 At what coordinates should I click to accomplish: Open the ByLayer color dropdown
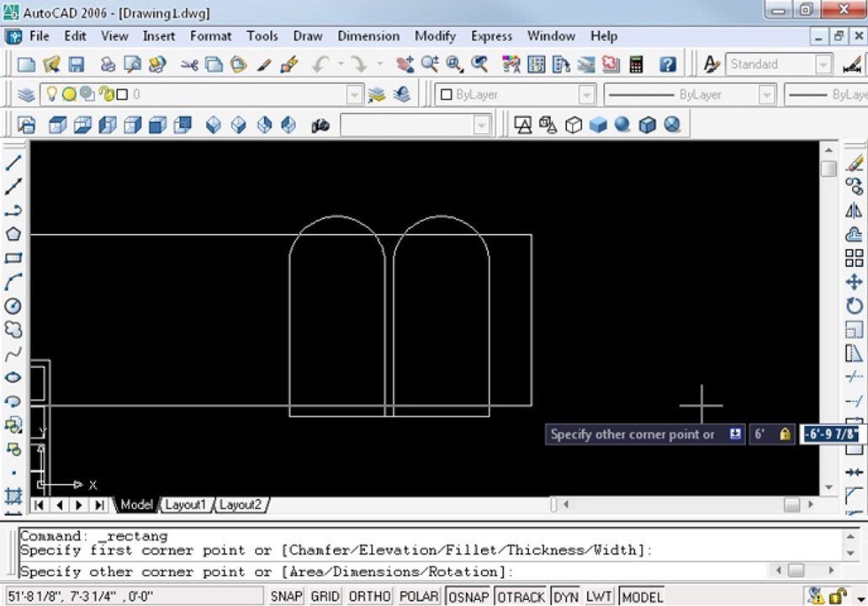click(x=586, y=95)
